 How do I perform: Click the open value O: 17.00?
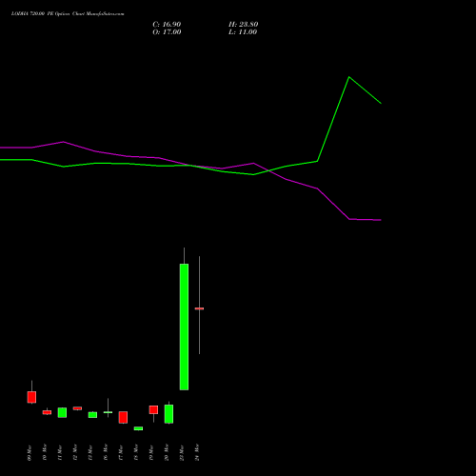coord(167,32)
